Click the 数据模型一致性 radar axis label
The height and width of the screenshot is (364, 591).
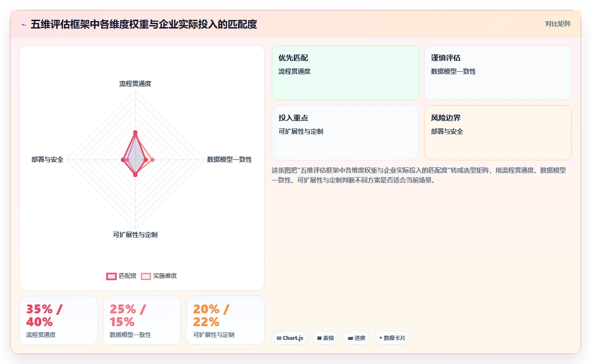click(x=229, y=159)
